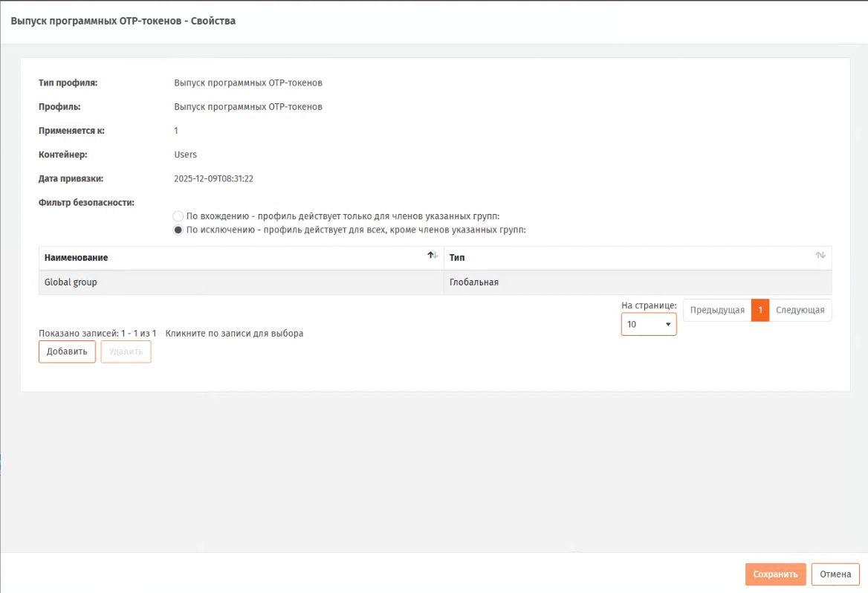Go to 'Предыдущая' page
The height and width of the screenshot is (593, 868).
click(x=716, y=311)
